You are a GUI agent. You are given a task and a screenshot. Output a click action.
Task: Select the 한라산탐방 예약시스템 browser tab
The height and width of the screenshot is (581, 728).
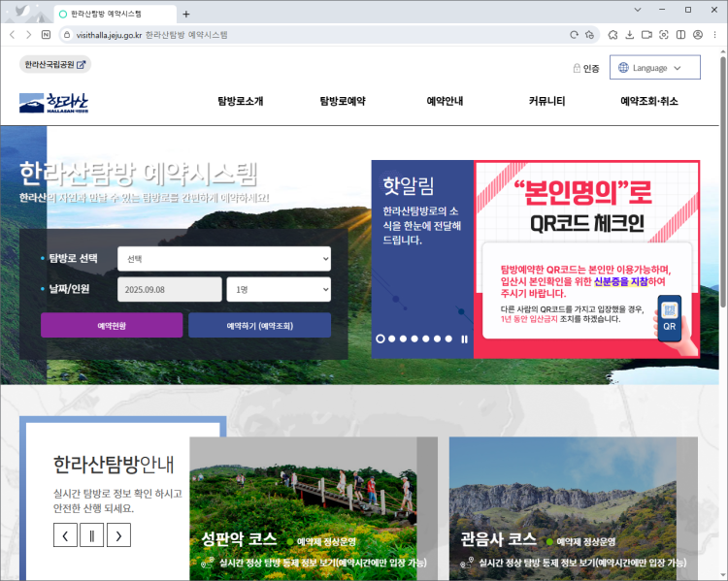(x=116, y=14)
